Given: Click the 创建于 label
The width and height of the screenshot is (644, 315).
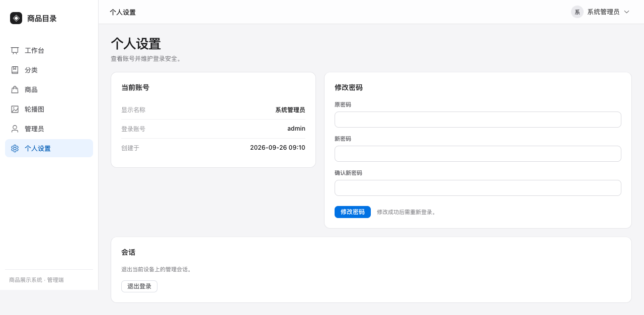Looking at the screenshot, I should pos(130,148).
